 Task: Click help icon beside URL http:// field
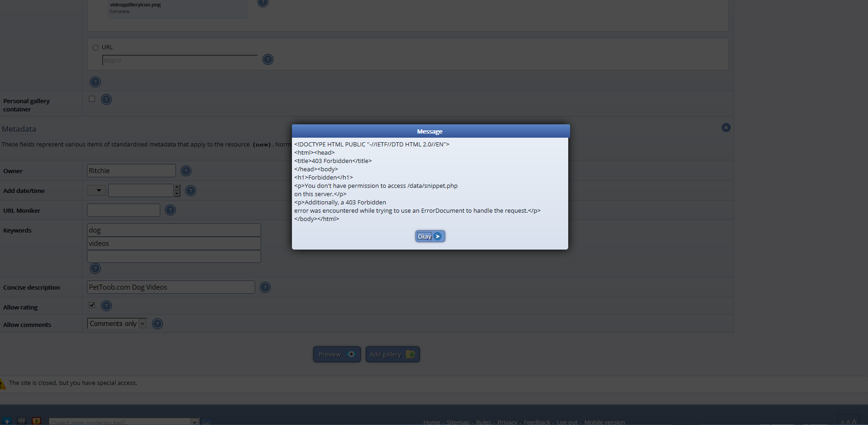[x=268, y=59]
